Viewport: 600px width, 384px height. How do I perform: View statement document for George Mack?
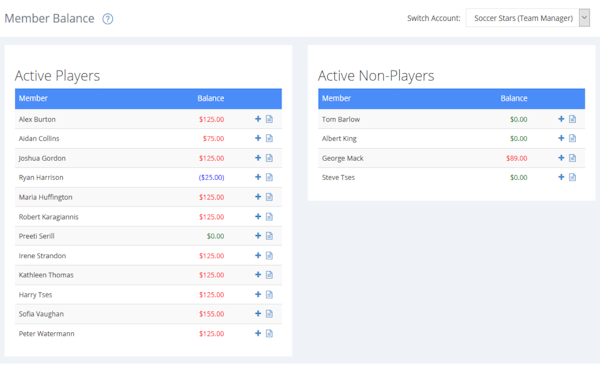(x=572, y=158)
